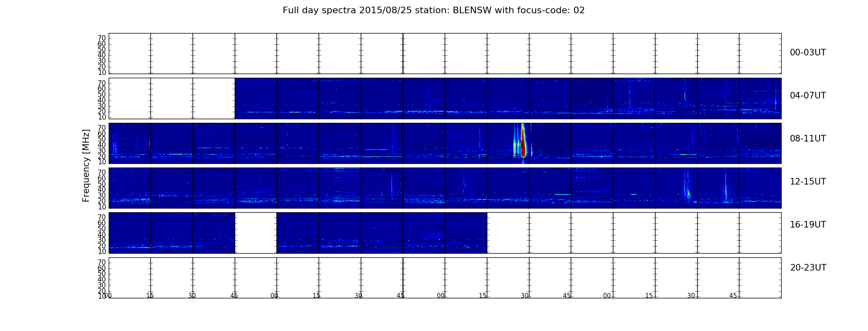Click the 50 MHz tick label of the 00-03UT panel
Screen dimensions: 868x331
coord(102,50)
